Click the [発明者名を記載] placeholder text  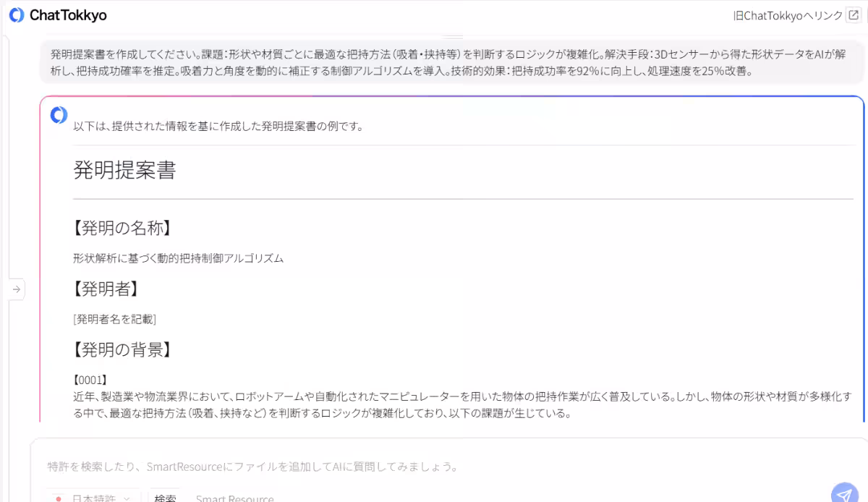point(115,318)
